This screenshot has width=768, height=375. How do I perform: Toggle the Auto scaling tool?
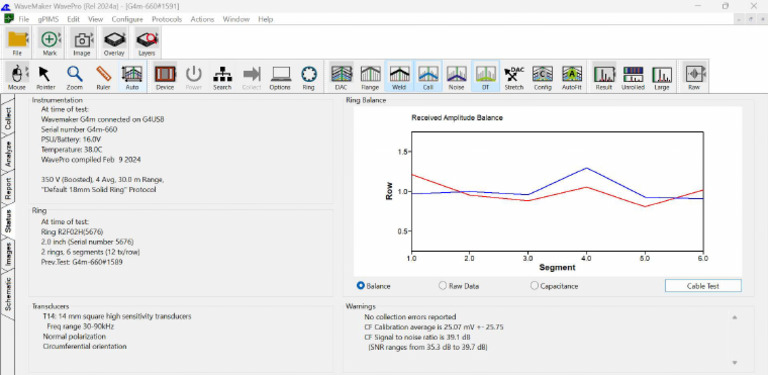tap(132, 77)
